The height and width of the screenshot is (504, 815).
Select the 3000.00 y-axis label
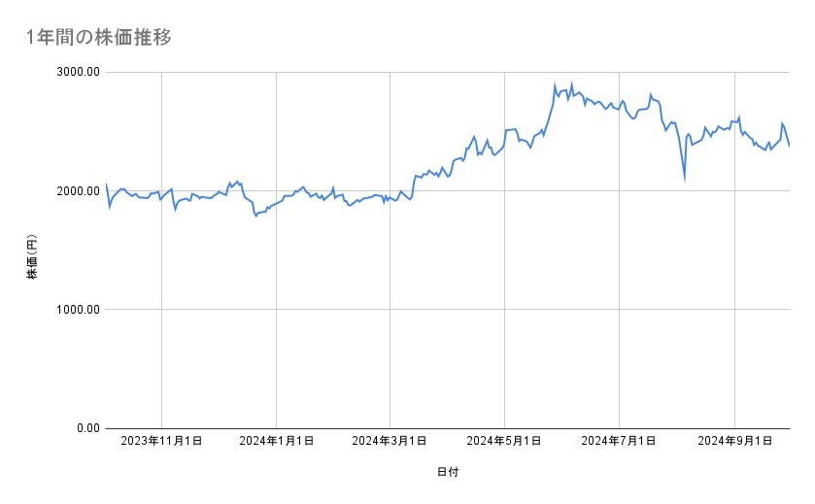pos(78,73)
